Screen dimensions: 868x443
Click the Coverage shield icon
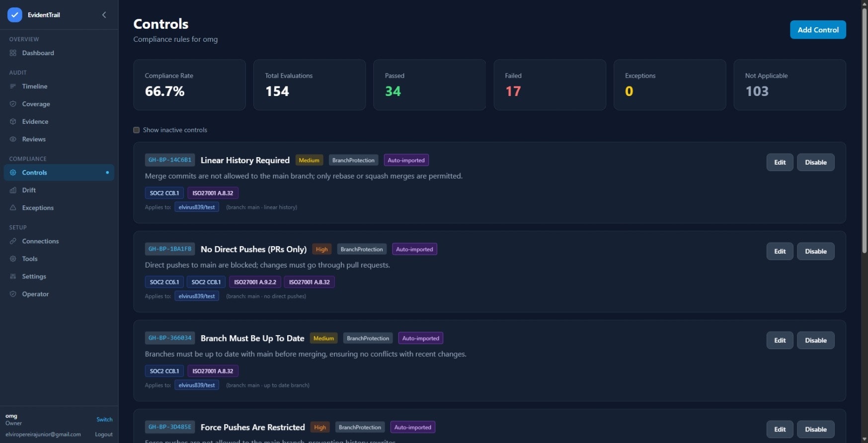(x=13, y=104)
